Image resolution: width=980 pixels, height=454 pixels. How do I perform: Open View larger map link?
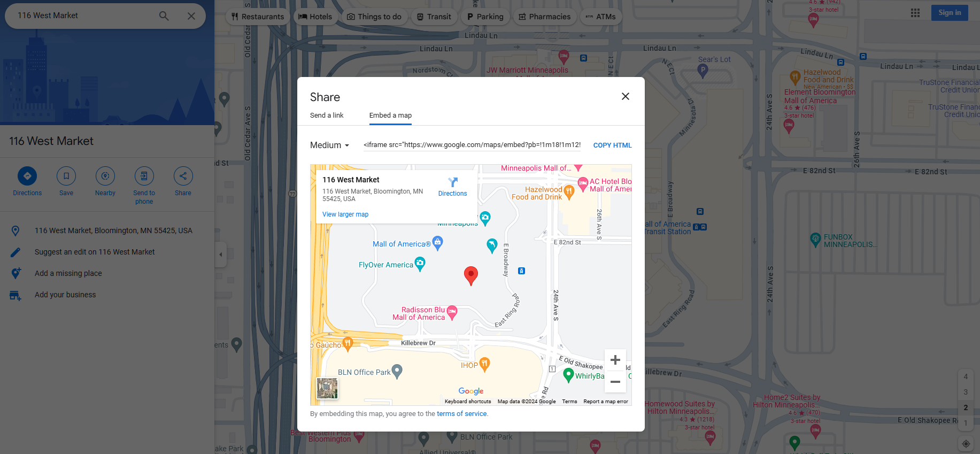click(345, 214)
